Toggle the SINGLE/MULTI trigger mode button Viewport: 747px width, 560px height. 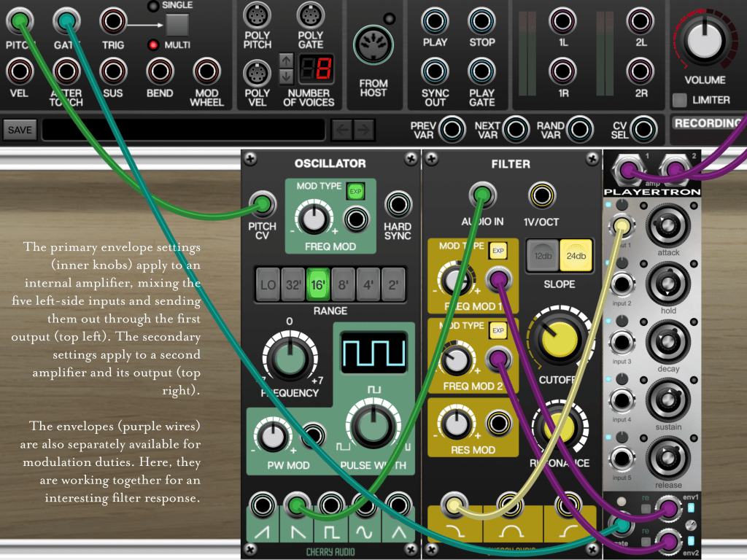[177, 25]
